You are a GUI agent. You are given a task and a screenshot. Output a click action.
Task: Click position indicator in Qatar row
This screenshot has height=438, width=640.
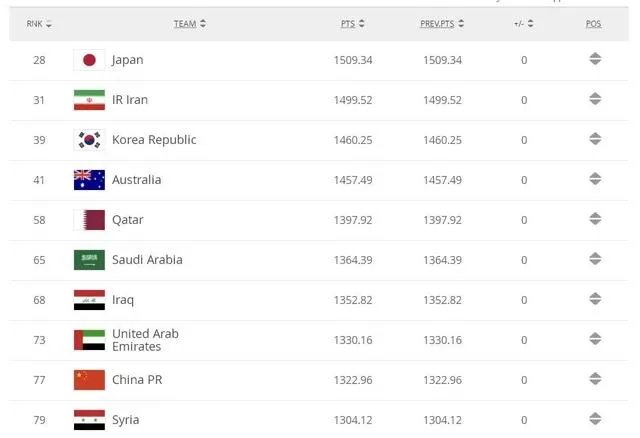tap(595, 220)
